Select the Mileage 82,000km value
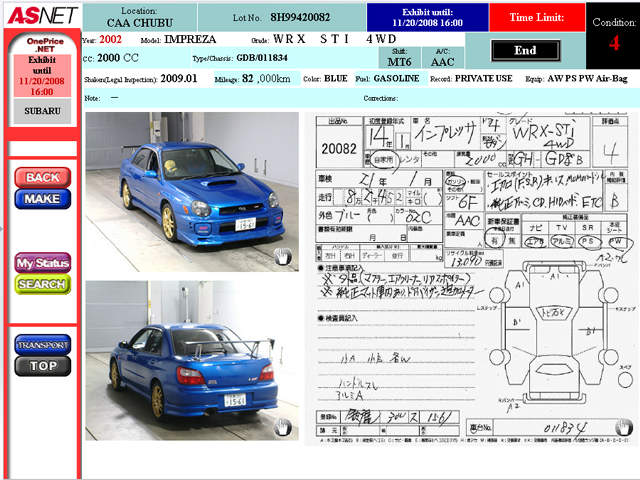 (266, 78)
